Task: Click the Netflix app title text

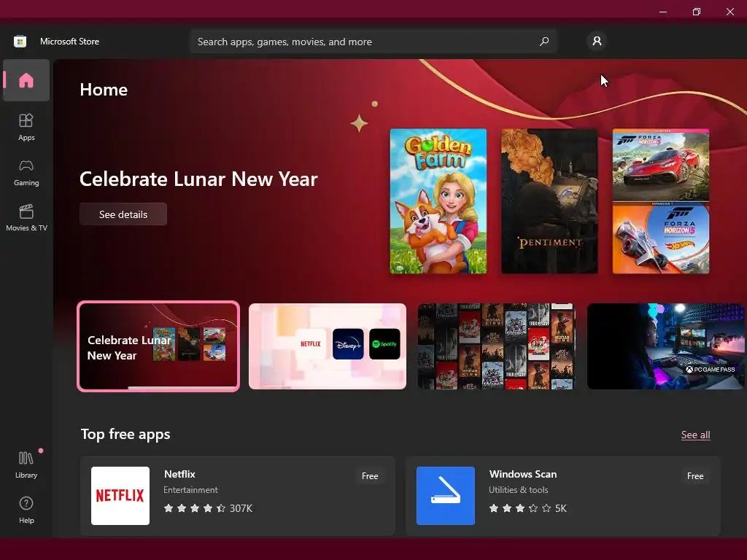Action: pos(179,474)
